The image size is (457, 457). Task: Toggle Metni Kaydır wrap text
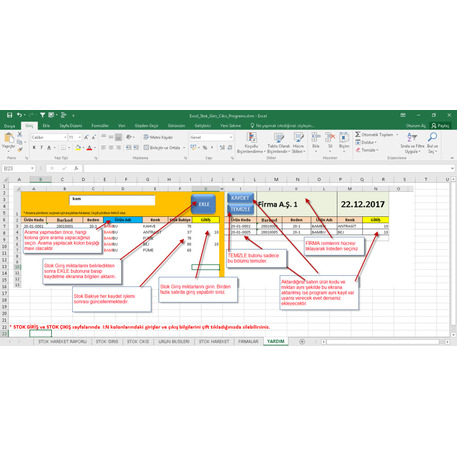[x=159, y=137]
